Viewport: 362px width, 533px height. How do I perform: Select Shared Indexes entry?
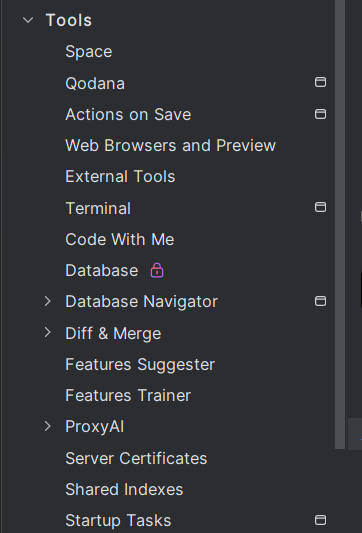pyautogui.click(x=124, y=489)
